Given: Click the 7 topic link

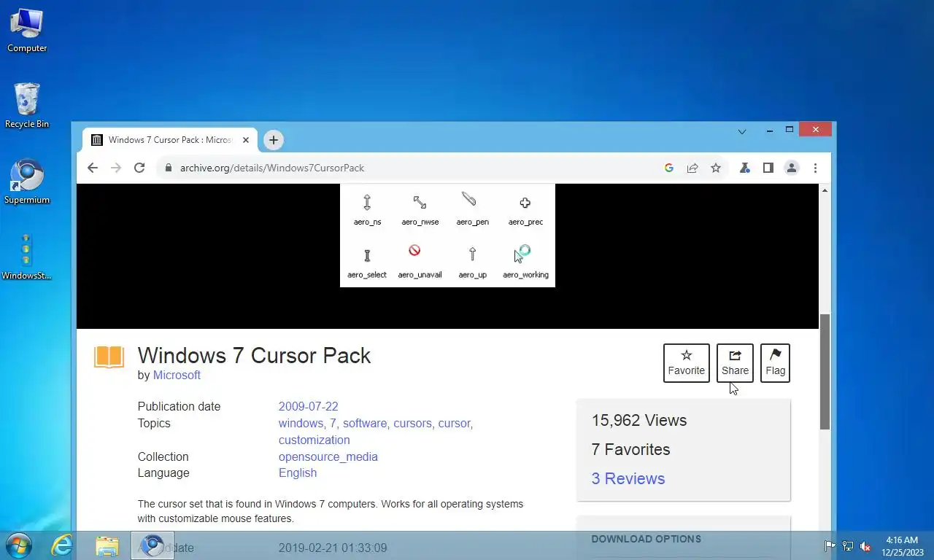Looking at the screenshot, I should coord(333,423).
